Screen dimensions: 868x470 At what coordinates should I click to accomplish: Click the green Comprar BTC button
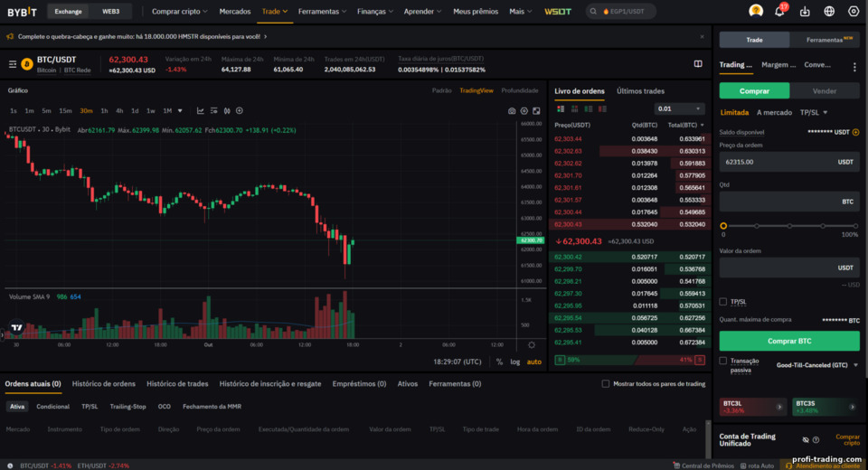[x=788, y=341]
